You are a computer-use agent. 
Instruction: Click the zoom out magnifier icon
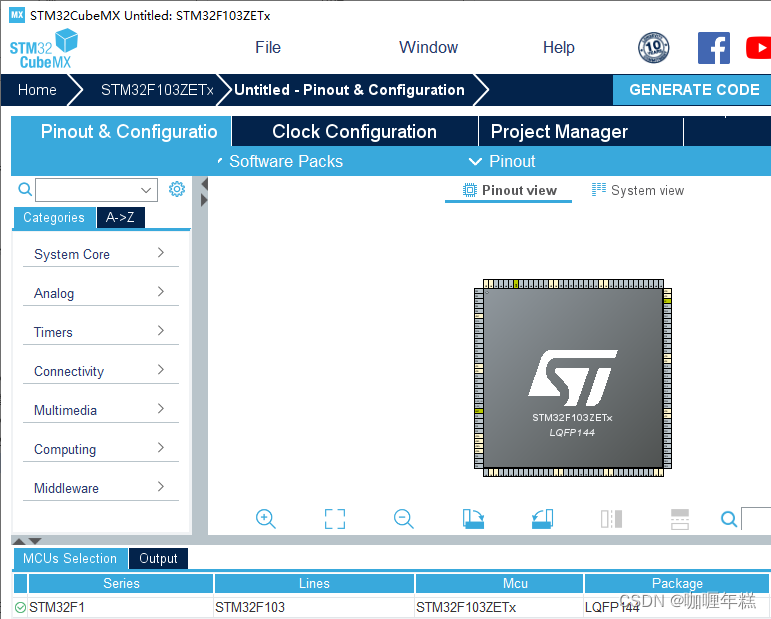[x=404, y=519]
